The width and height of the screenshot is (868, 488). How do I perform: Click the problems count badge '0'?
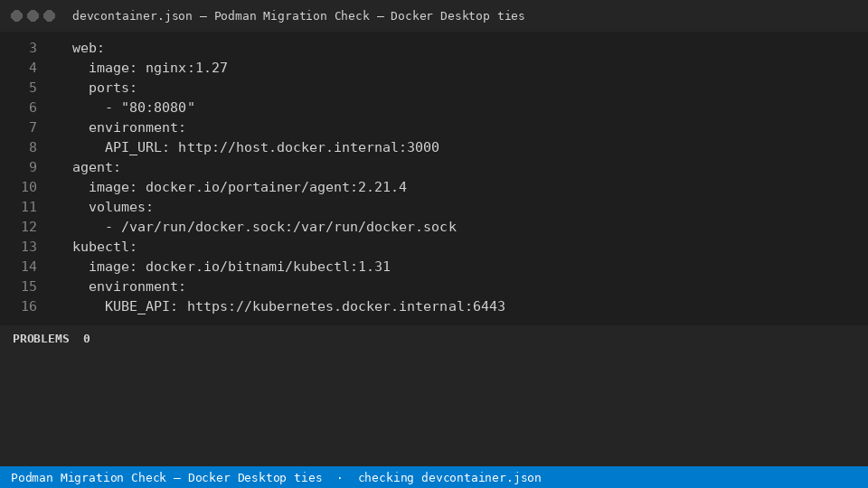(87, 339)
